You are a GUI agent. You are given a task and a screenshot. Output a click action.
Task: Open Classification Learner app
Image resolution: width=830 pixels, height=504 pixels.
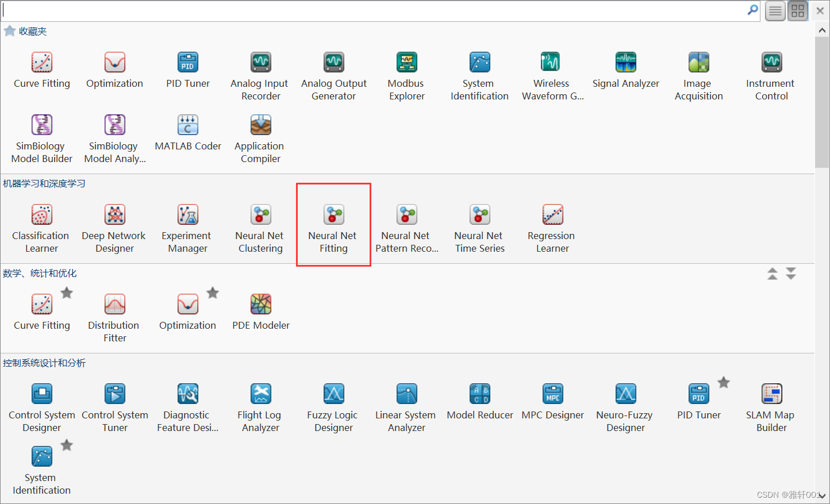pos(42,229)
